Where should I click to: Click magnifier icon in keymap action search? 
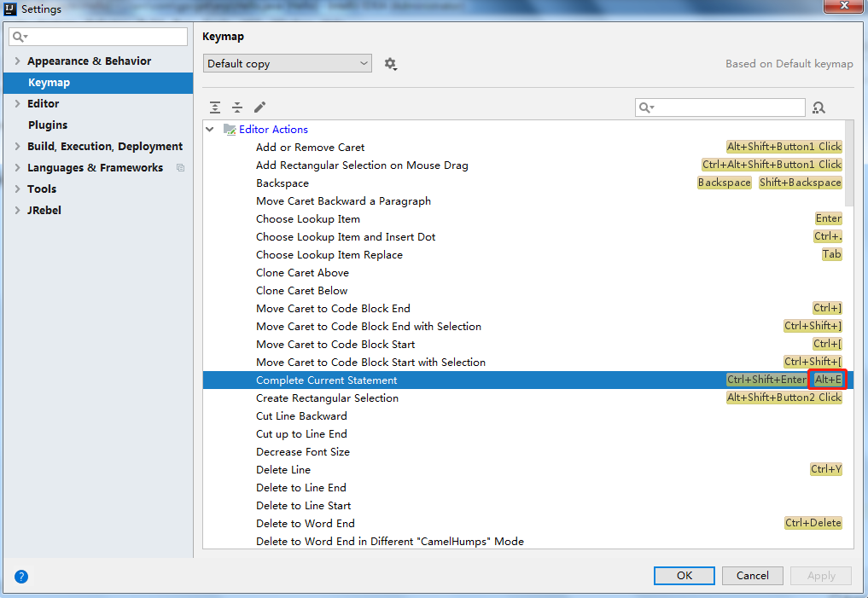point(646,107)
